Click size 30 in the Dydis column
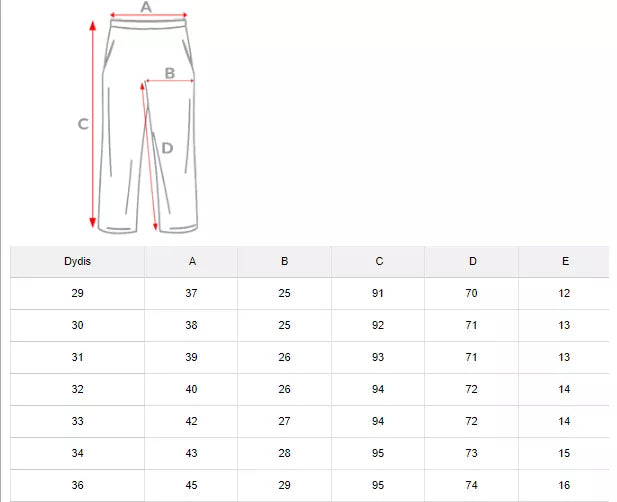The width and height of the screenshot is (617, 502). pos(78,325)
